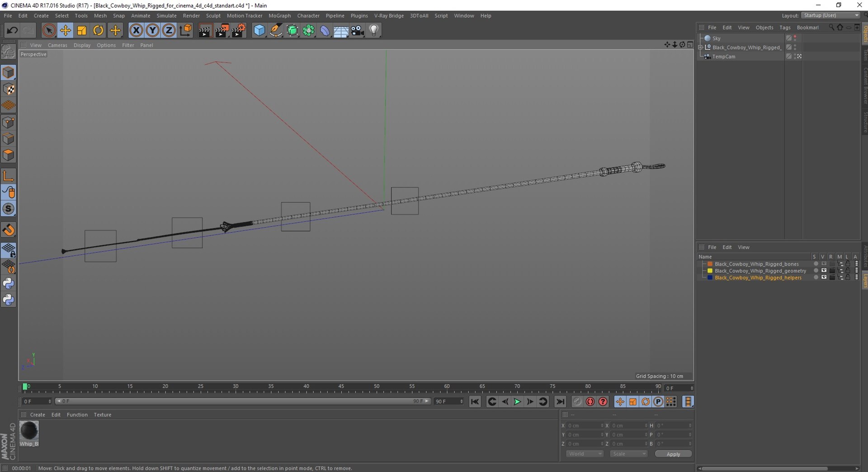Click frame 45 on the timeline
The image size is (868, 472).
point(341,387)
